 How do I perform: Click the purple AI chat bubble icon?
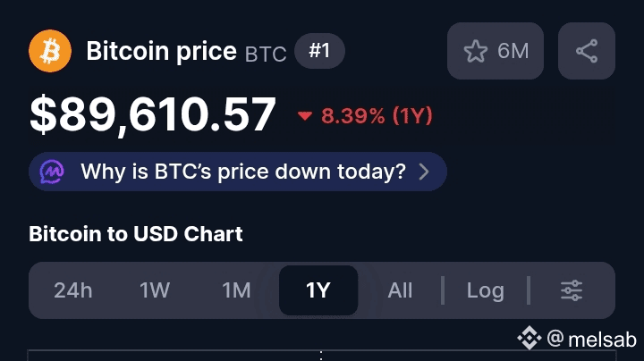[x=53, y=172]
